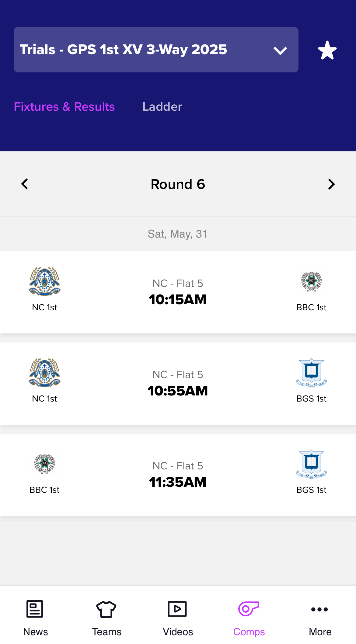Tap BBC crest in 11:35AM match
356x644 pixels.
click(44, 464)
